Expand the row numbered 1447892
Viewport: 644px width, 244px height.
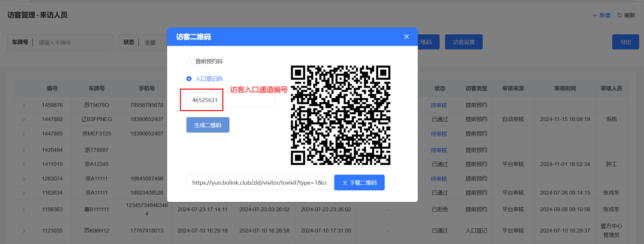point(23,119)
